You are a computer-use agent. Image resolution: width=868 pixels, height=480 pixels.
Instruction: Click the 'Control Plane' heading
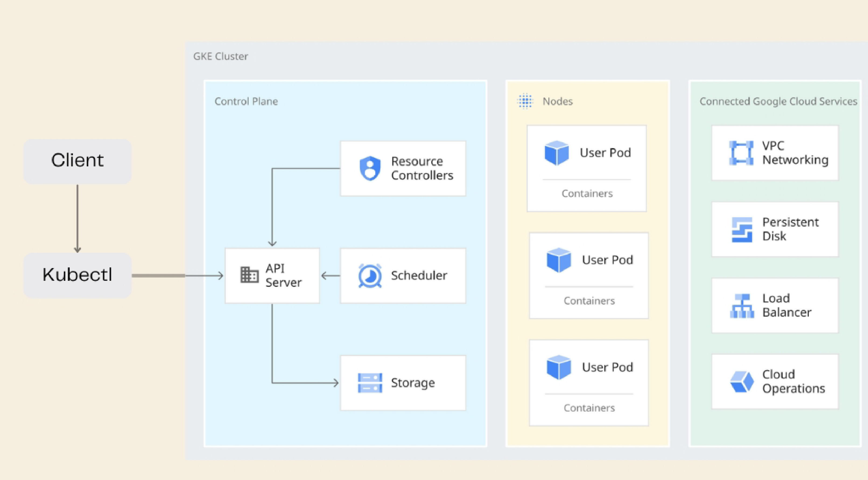(246, 101)
